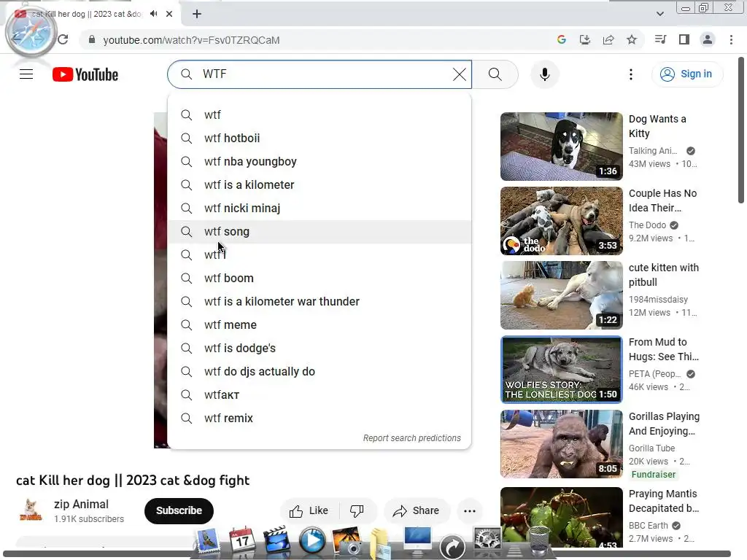
Task: Sign in to YouTube
Action: coord(687,74)
